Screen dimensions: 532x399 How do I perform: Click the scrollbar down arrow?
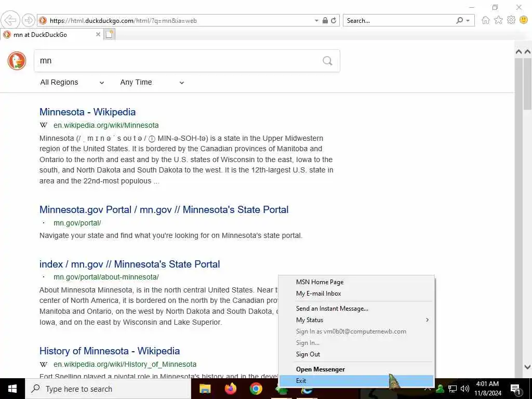(x=527, y=367)
